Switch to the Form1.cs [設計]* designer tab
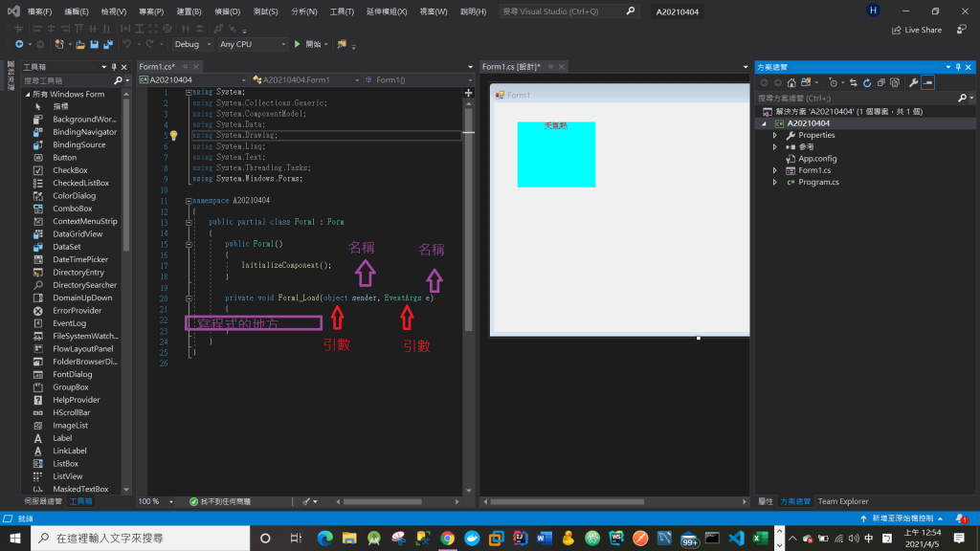The image size is (980, 551). tap(511, 67)
